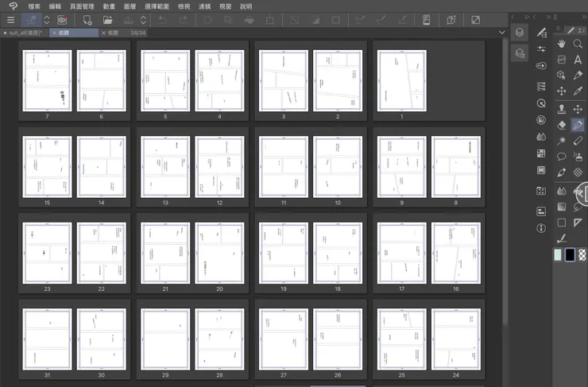Open the Color set grid panel icon

541,153
